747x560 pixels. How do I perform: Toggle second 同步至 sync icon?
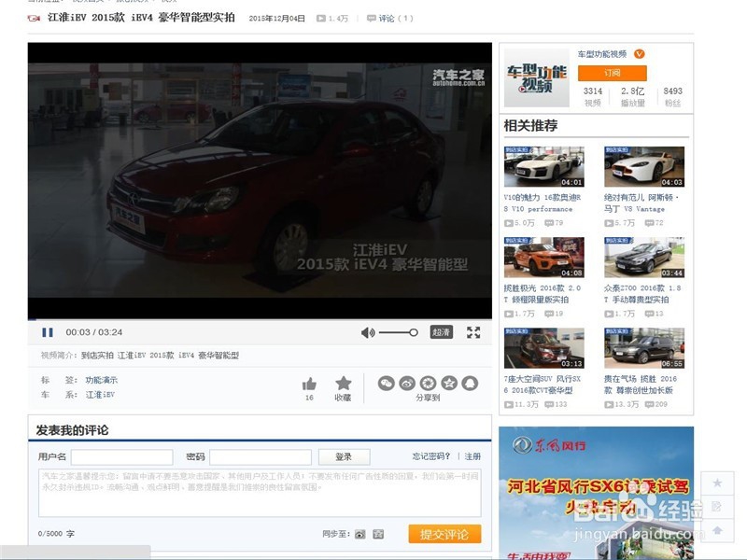point(378,534)
